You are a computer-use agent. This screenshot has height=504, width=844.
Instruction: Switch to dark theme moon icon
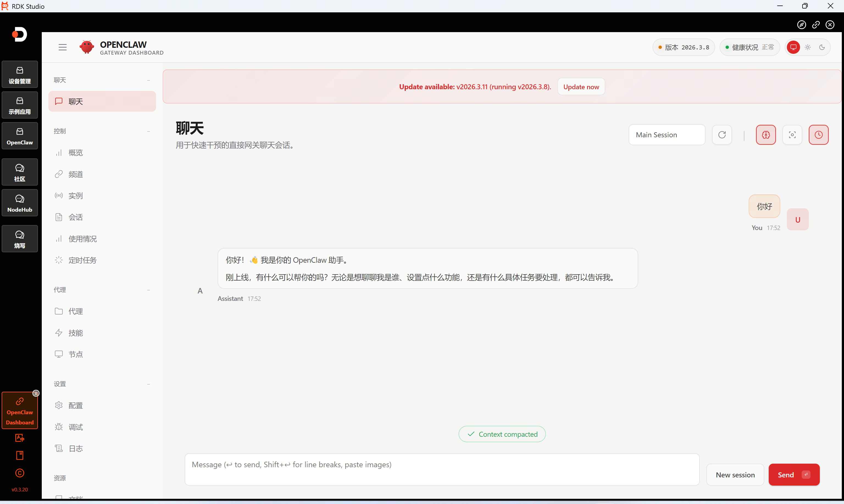[822, 47]
